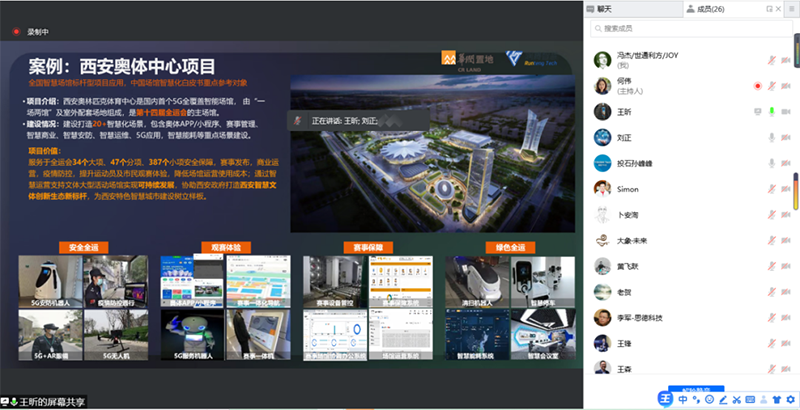800x410 pixels.
Task: Toggle microphone for 冯杰/世通利方/JOY
Action: coord(772,60)
